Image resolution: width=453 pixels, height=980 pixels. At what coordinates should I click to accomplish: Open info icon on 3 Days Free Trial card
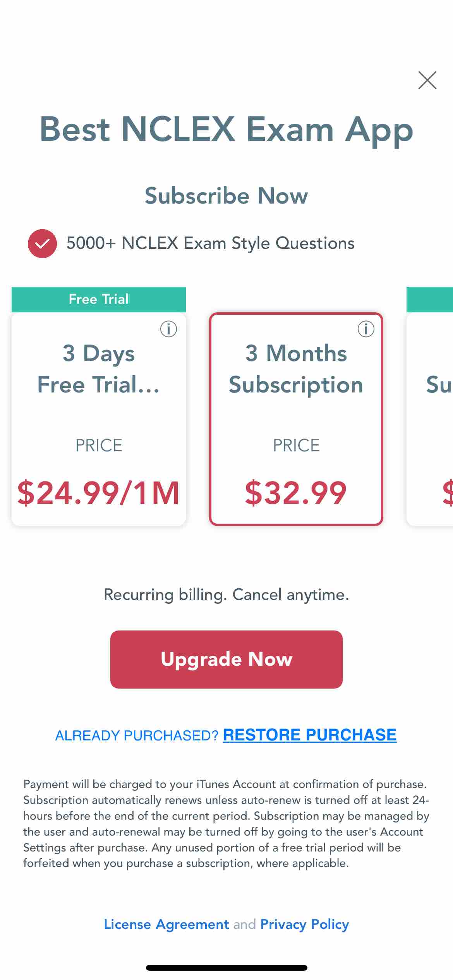(168, 329)
